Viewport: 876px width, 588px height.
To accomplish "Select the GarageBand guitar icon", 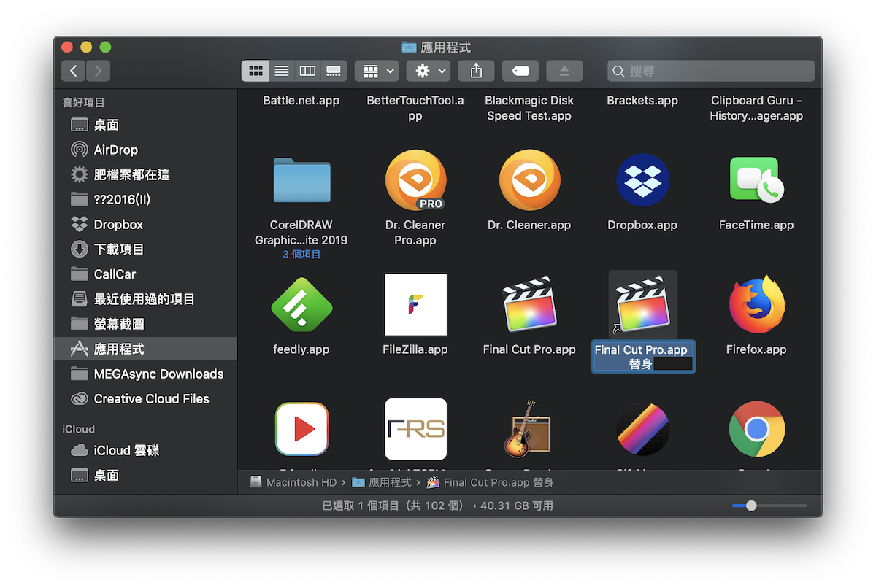I will (x=529, y=429).
